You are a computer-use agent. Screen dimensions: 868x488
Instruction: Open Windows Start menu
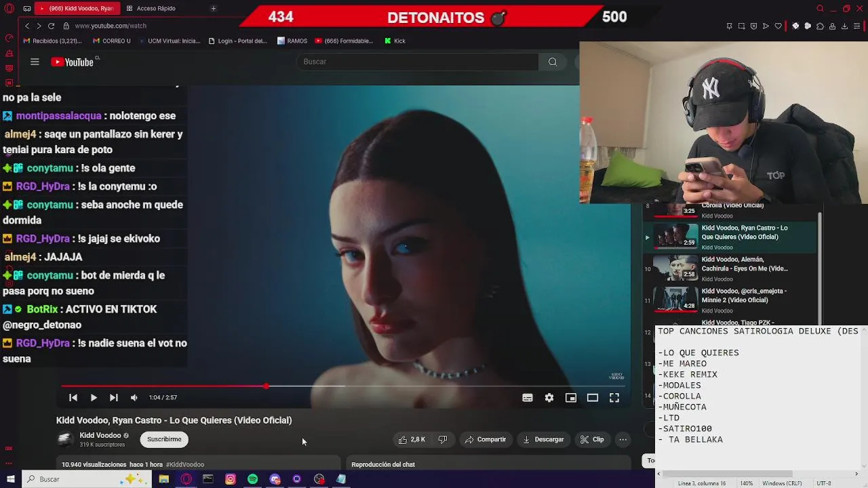(10, 479)
